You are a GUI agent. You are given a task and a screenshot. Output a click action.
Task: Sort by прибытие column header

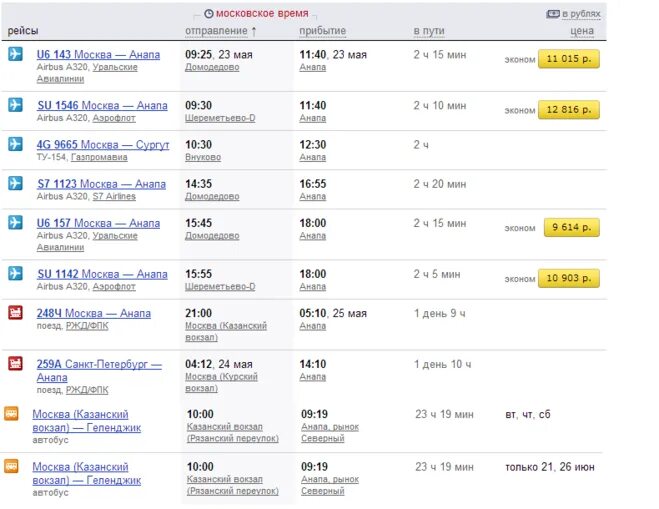point(322,31)
